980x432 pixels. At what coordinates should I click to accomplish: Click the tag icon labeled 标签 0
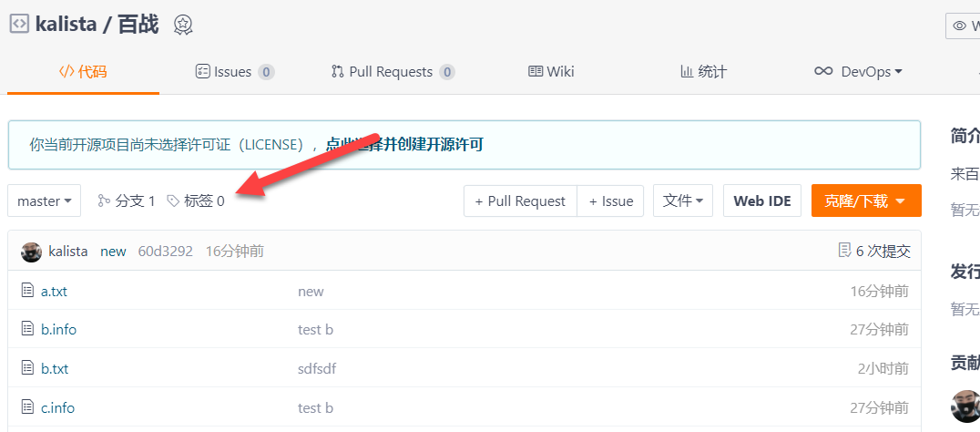(173, 201)
